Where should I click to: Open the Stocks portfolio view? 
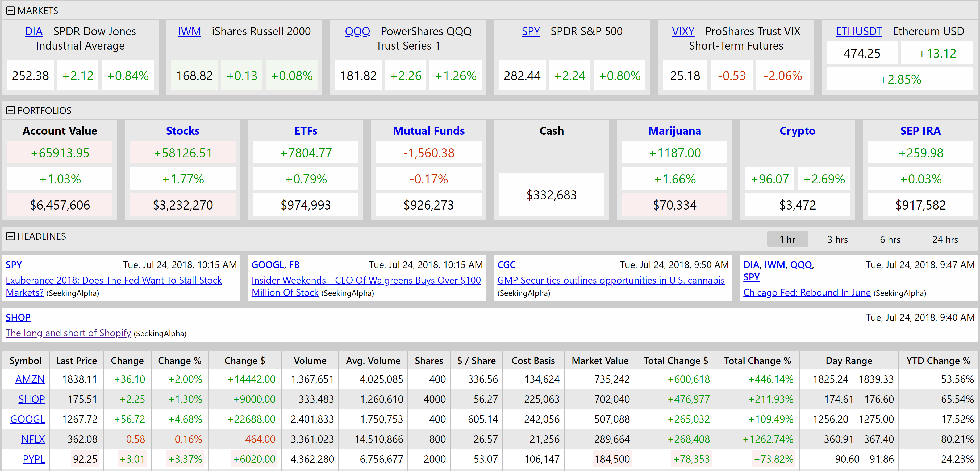(x=183, y=131)
